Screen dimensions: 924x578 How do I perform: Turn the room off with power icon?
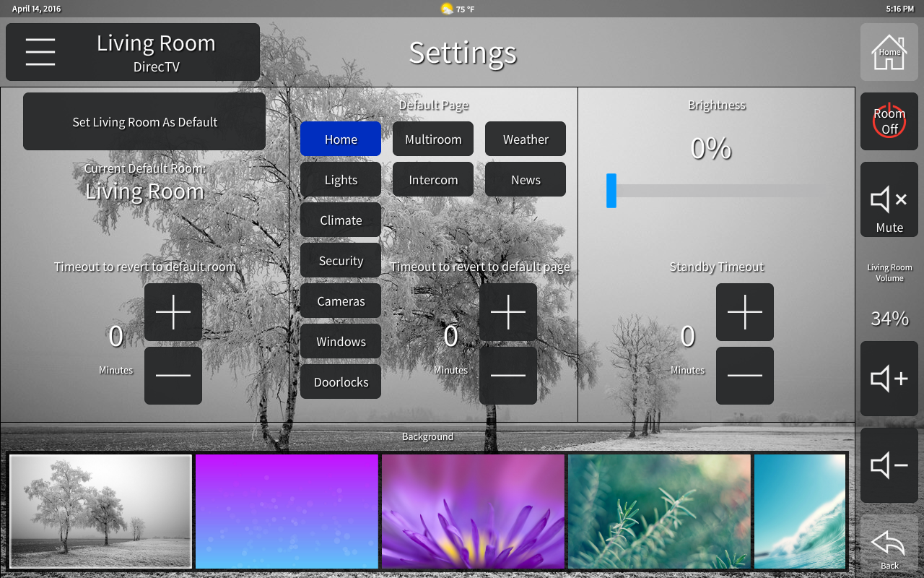click(889, 121)
